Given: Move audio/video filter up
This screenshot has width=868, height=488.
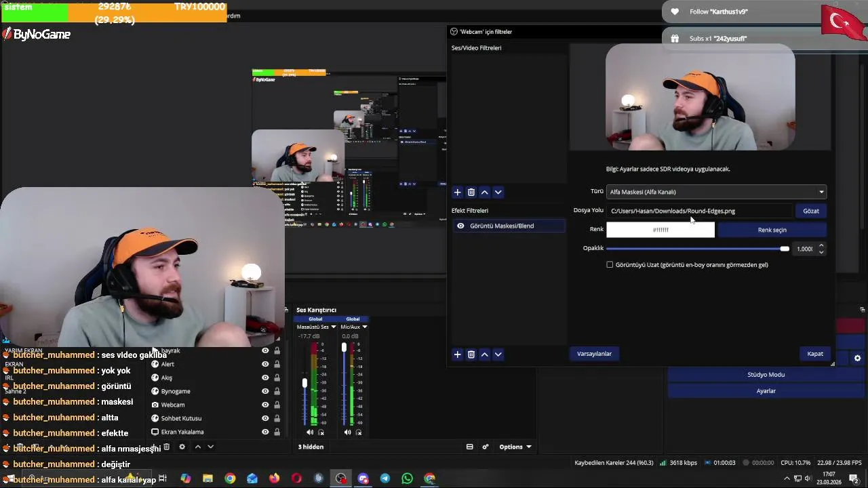Looking at the screenshot, I should point(484,192).
